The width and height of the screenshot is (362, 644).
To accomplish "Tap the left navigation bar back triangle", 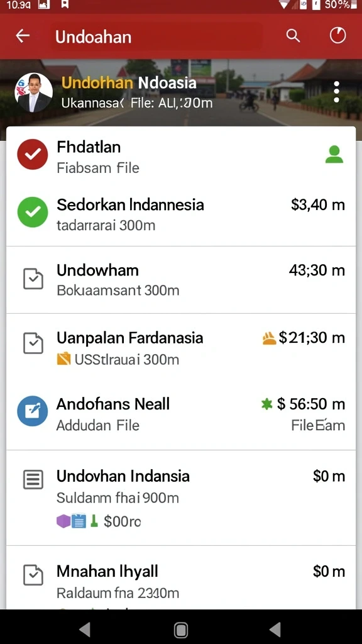I will click(85, 629).
